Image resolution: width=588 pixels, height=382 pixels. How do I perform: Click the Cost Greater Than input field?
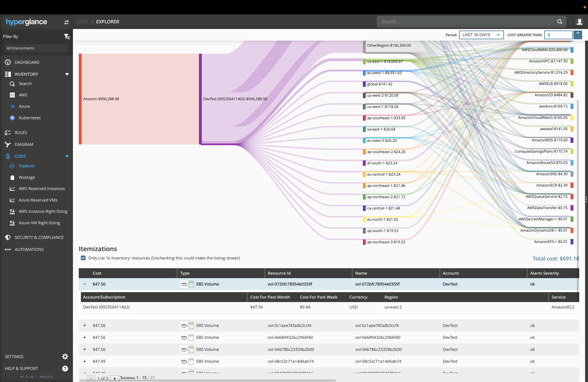[x=558, y=35]
